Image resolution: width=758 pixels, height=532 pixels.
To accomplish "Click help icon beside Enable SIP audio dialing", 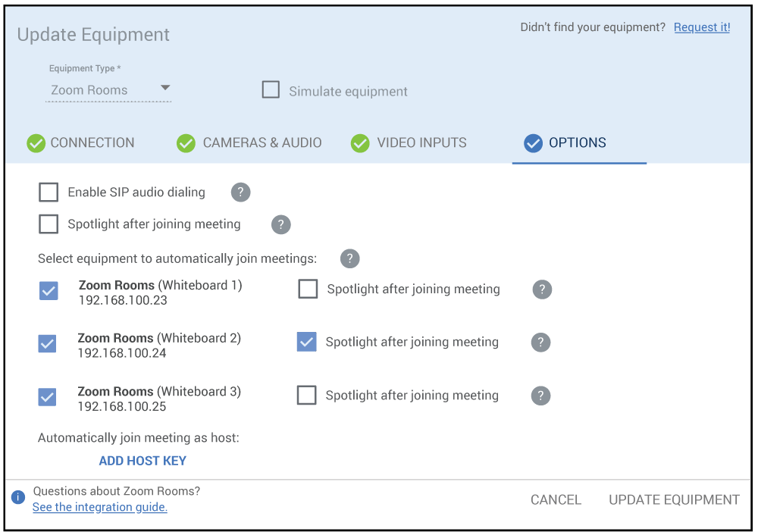I will (x=240, y=192).
